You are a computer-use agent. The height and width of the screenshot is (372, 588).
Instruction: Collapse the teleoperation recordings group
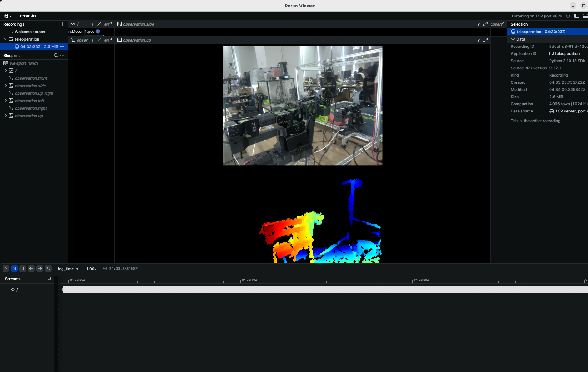(6, 39)
